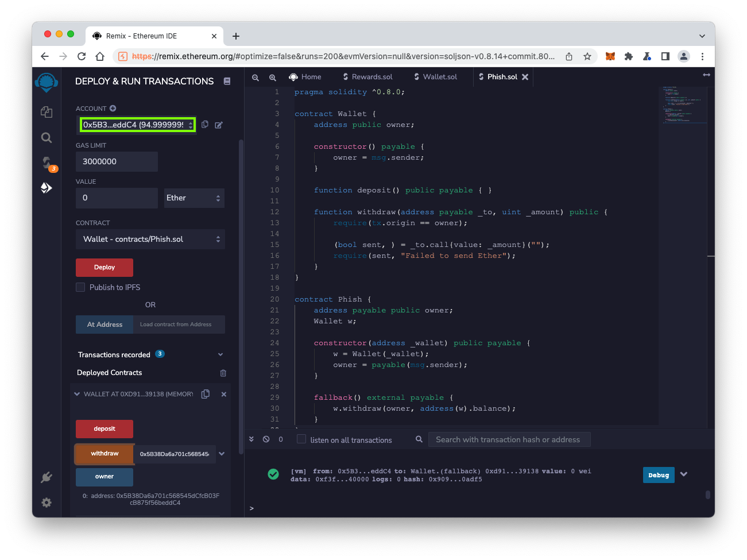
Task: Copy the deployed Wallet contract address
Action: (206, 394)
